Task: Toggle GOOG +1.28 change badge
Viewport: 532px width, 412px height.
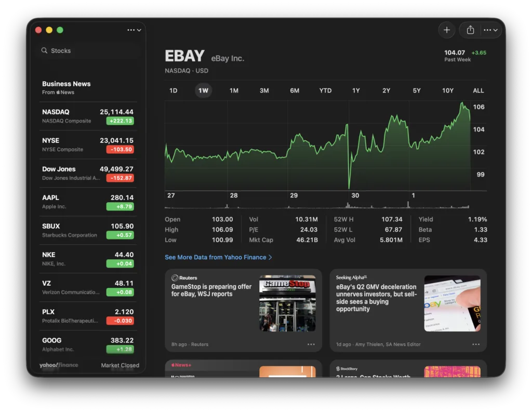Action: point(120,349)
